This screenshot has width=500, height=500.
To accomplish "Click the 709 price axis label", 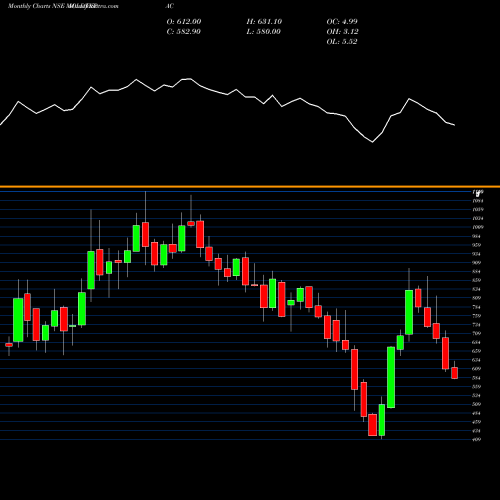I will coord(477,333).
